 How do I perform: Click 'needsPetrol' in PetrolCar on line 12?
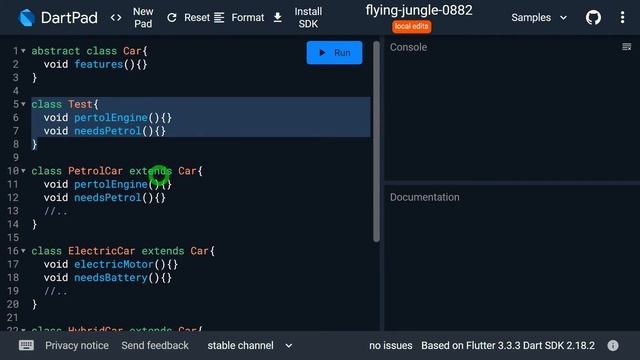point(107,198)
